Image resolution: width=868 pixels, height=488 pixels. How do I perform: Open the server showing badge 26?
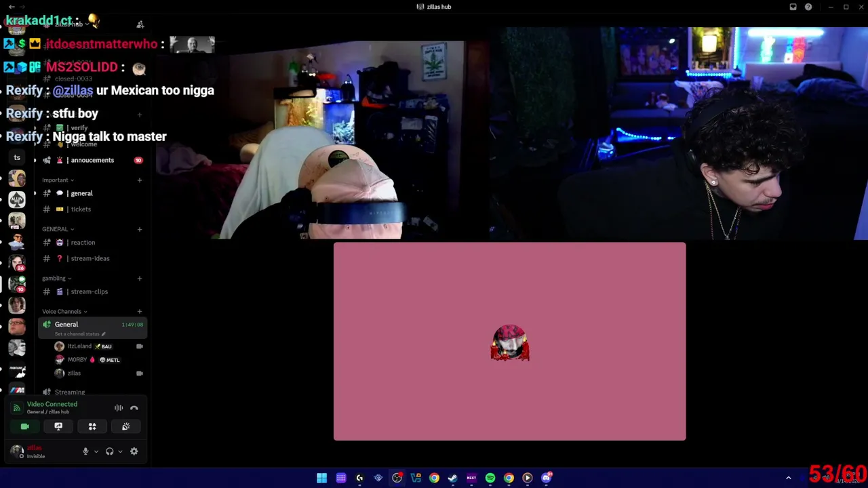pos(17,263)
